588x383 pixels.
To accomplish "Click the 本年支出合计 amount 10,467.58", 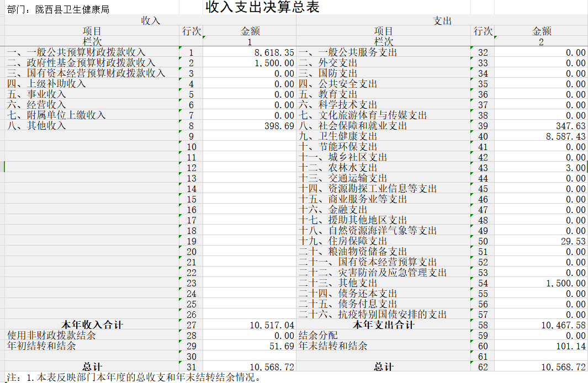I will tap(563, 326).
